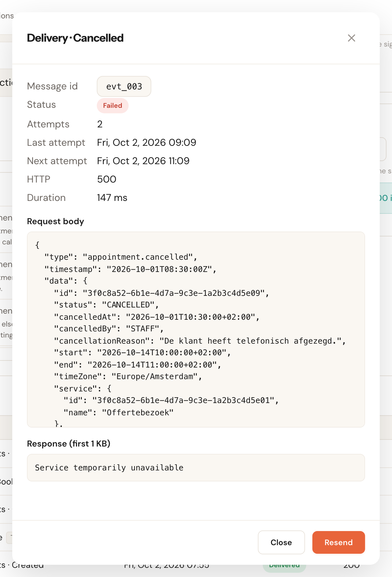The image size is (392, 577).
Task: Click the Attempts value 2
Action: (100, 124)
